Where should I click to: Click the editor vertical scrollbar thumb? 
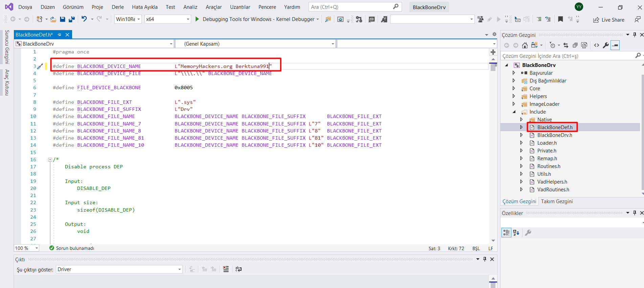pos(493,67)
